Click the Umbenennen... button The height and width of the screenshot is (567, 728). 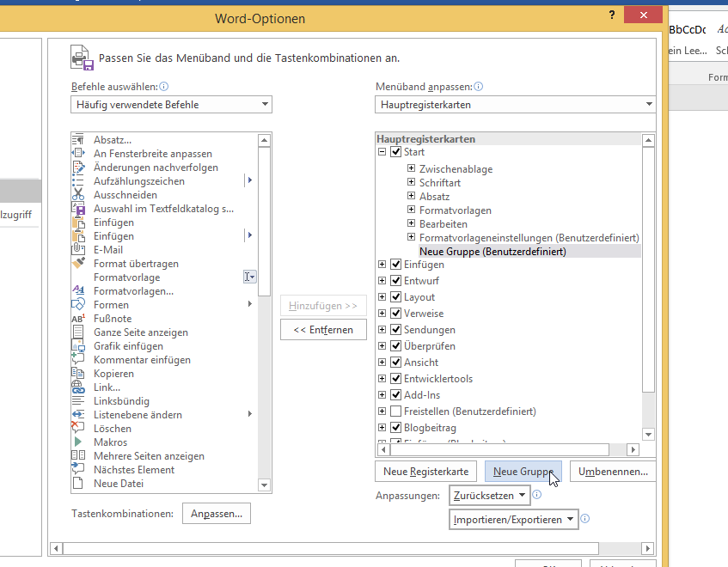pyautogui.click(x=613, y=472)
